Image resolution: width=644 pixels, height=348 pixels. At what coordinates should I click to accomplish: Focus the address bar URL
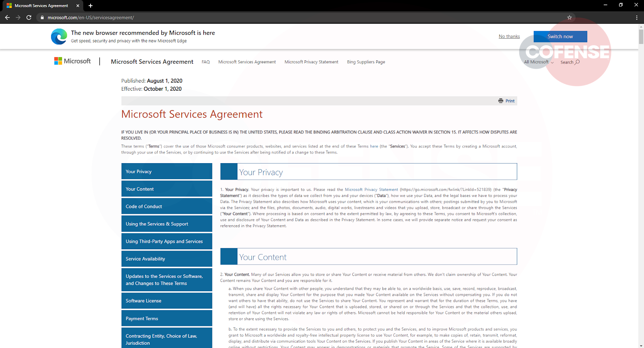[x=91, y=17]
